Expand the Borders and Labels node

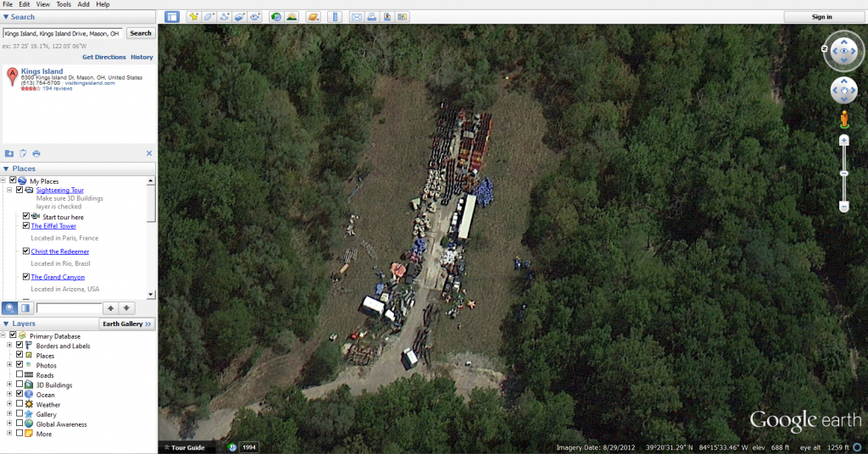pos(10,346)
